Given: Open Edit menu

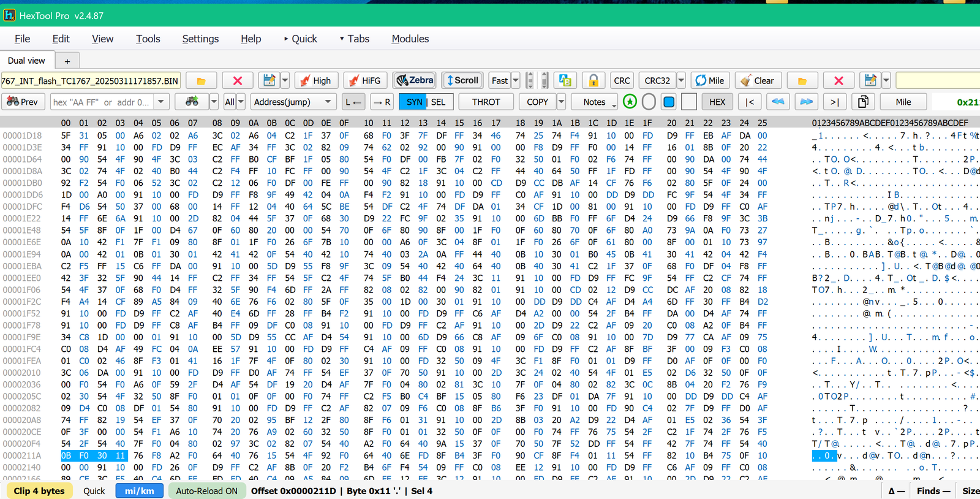Looking at the screenshot, I should pyautogui.click(x=61, y=39).
